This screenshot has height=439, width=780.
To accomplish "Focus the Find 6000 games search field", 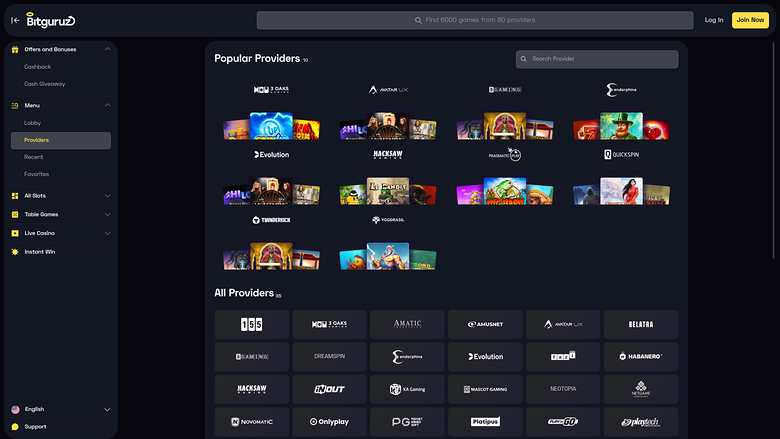I will pos(475,20).
